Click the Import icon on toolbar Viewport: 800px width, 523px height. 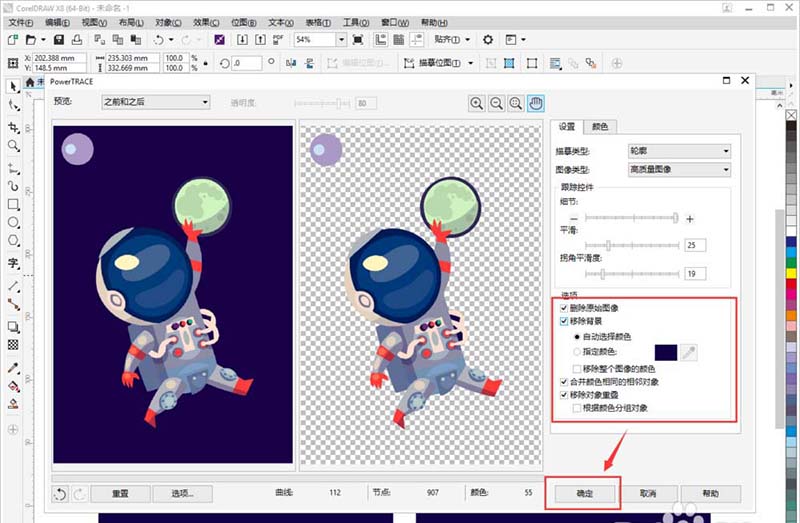coord(242,39)
